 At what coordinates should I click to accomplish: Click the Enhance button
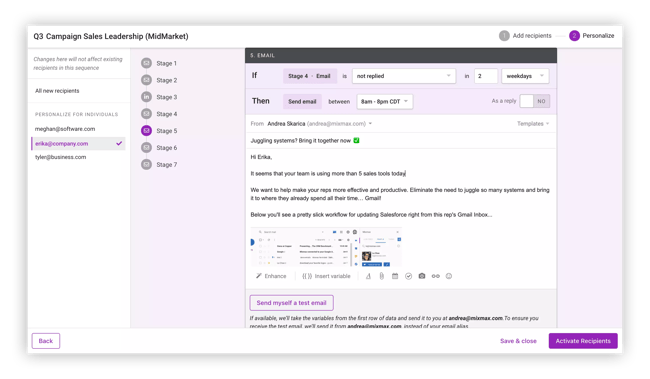click(x=271, y=276)
